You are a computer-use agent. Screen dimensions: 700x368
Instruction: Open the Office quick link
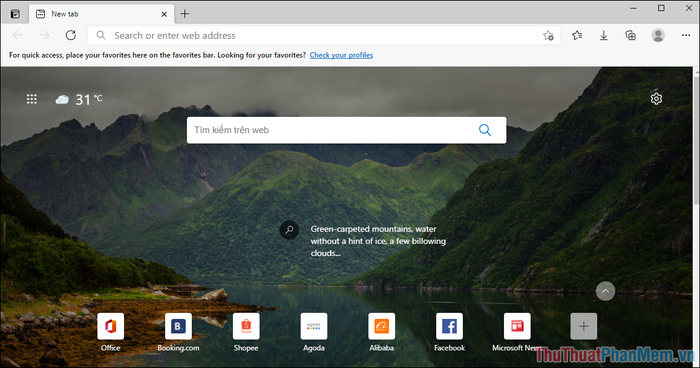tap(110, 332)
